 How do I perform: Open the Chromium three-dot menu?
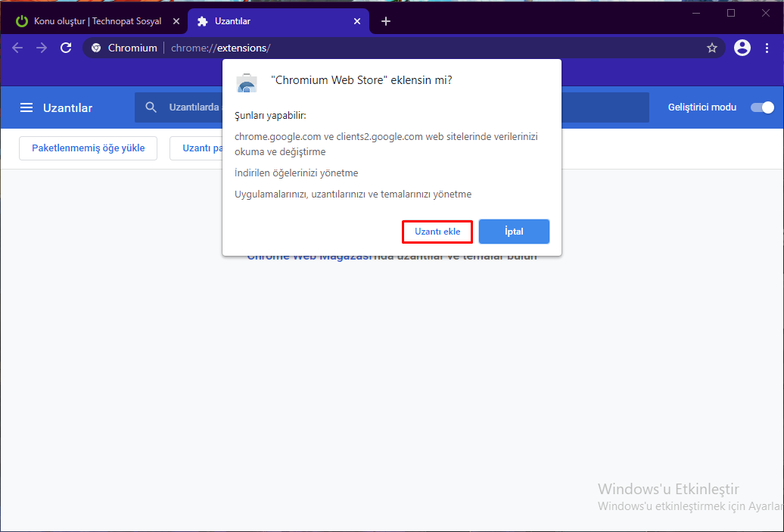pyautogui.click(x=767, y=48)
